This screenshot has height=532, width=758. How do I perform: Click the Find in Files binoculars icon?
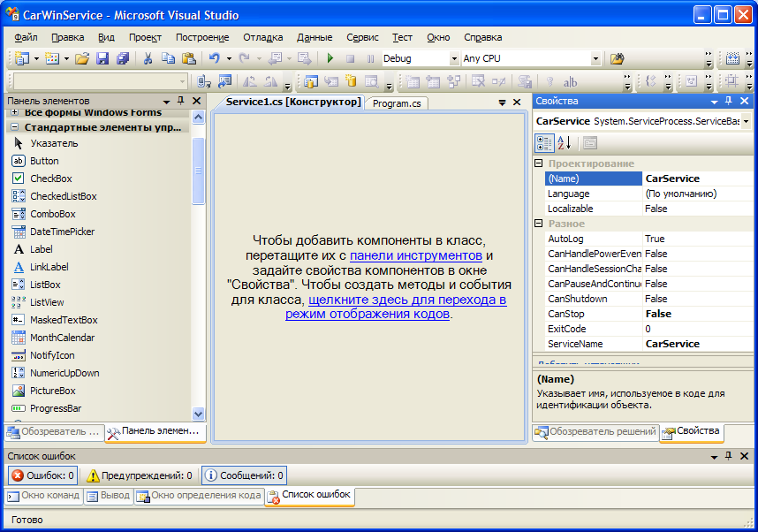618,58
